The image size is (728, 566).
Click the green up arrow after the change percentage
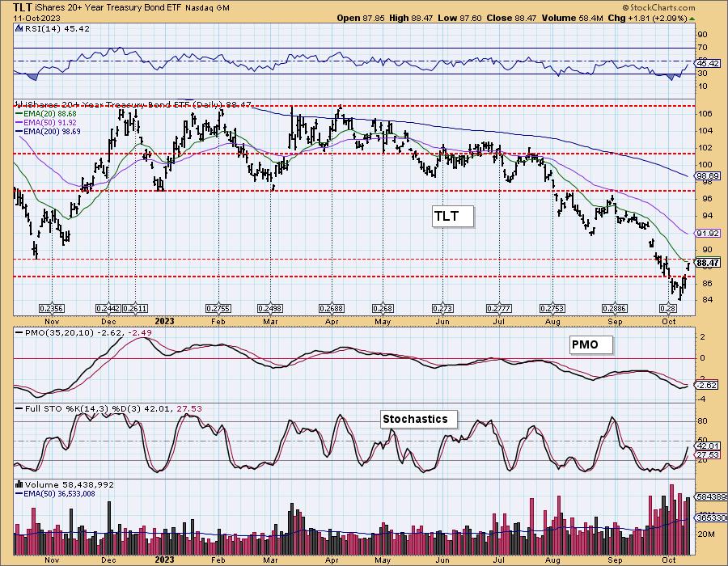pos(692,19)
